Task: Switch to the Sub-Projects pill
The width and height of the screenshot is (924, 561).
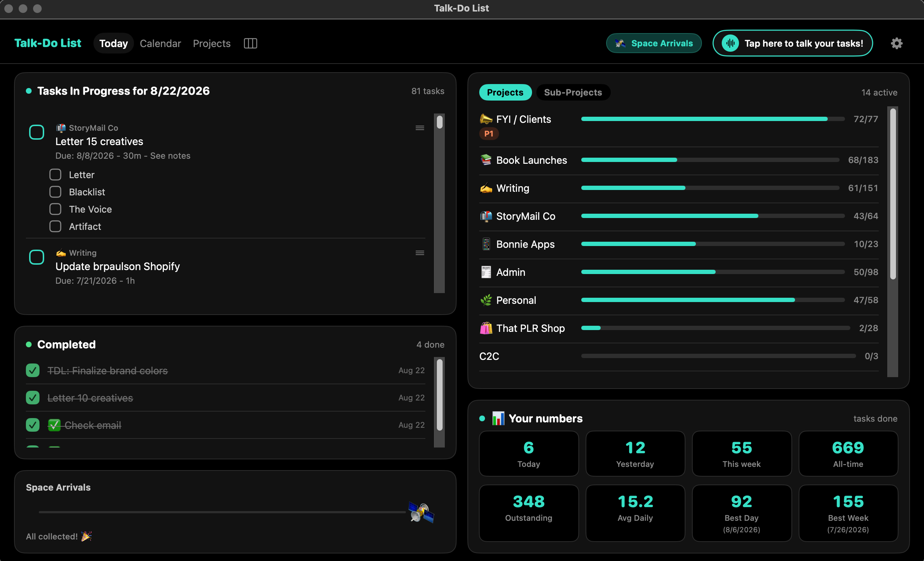Action: coord(573,92)
